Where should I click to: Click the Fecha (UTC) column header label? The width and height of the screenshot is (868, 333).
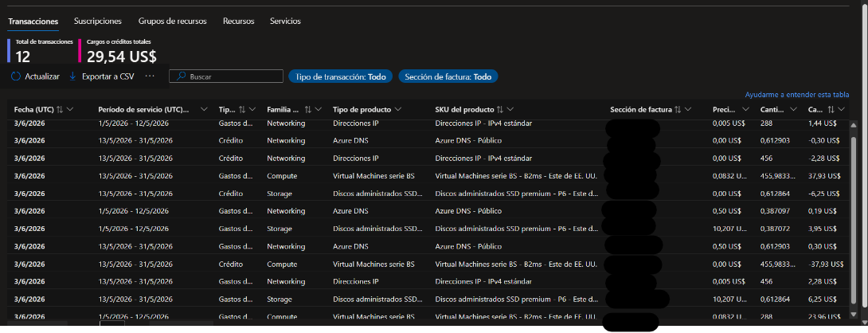pos(34,109)
